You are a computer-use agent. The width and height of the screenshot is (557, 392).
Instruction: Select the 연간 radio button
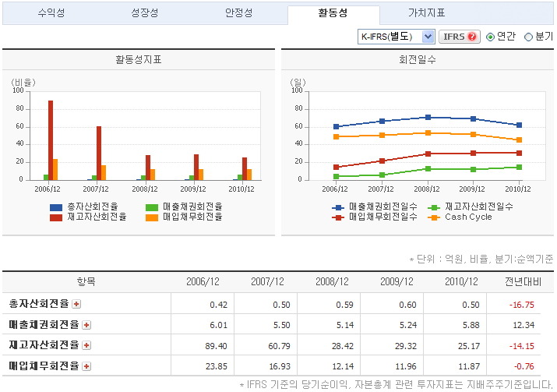click(490, 37)
